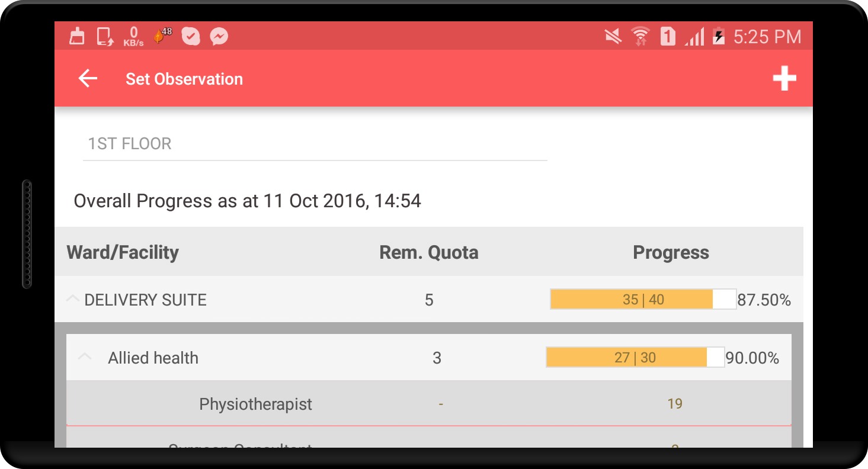Click the Ward/Facility column header
This screenshot has height=469, width=868.
click(x=123, y=253)
